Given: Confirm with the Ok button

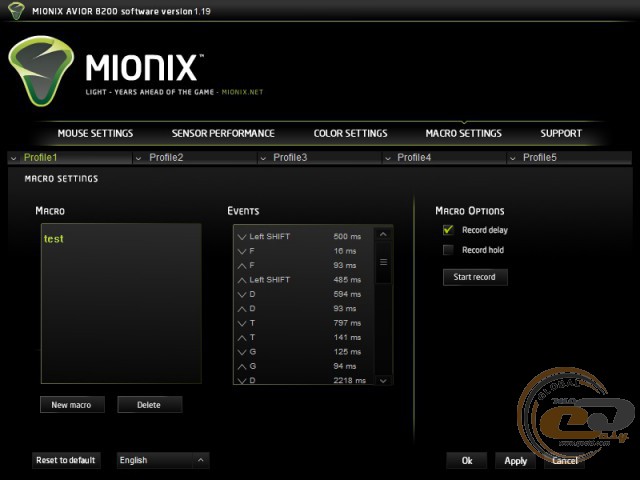Looking at the screenshot, I should 467,460.
